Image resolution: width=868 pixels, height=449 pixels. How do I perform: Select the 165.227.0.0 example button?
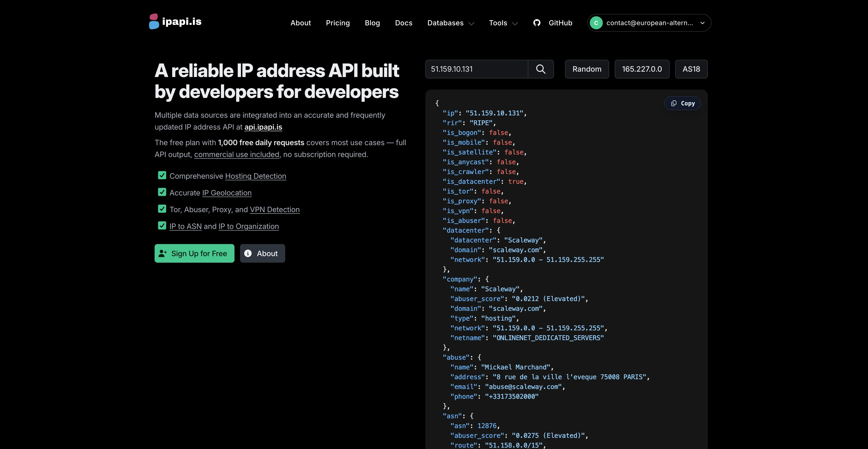click(642, 69)
